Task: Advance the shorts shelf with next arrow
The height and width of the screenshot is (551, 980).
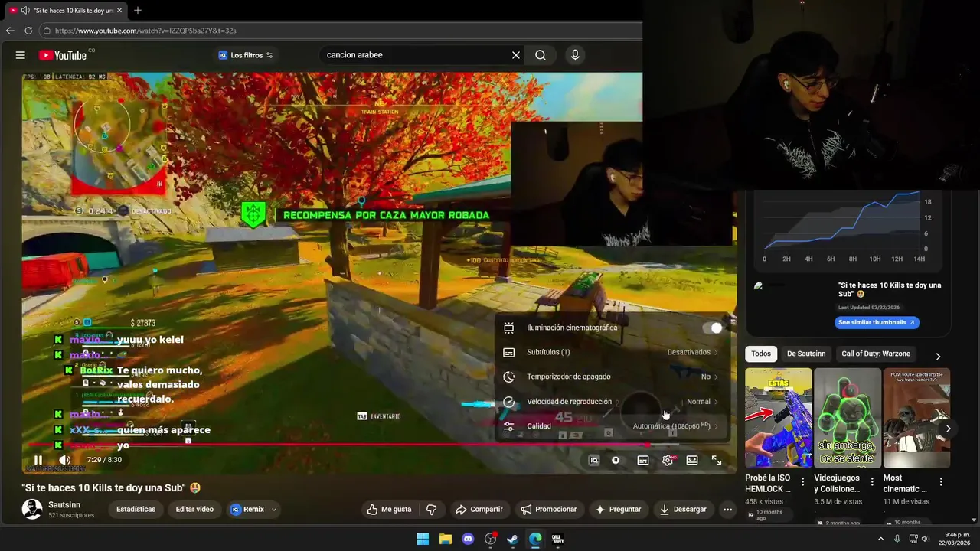Action: pos(948,429)
